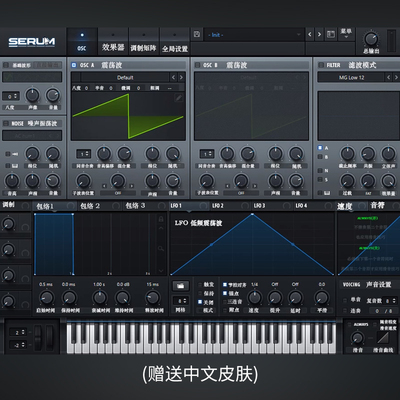The height and width of the screenshot is (400, 400).
Task: Toggle the 节拍对齐 BPM sync checkbox
Action: 225,285
